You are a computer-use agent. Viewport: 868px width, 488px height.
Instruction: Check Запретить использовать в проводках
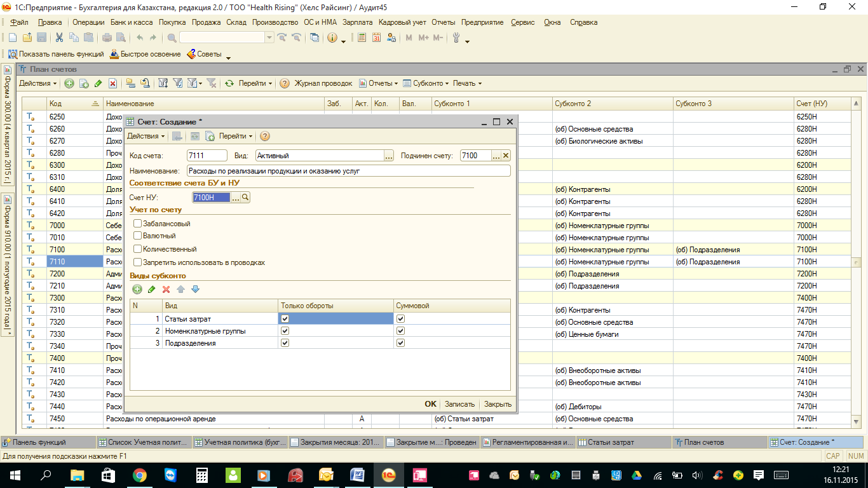[137, 262]
